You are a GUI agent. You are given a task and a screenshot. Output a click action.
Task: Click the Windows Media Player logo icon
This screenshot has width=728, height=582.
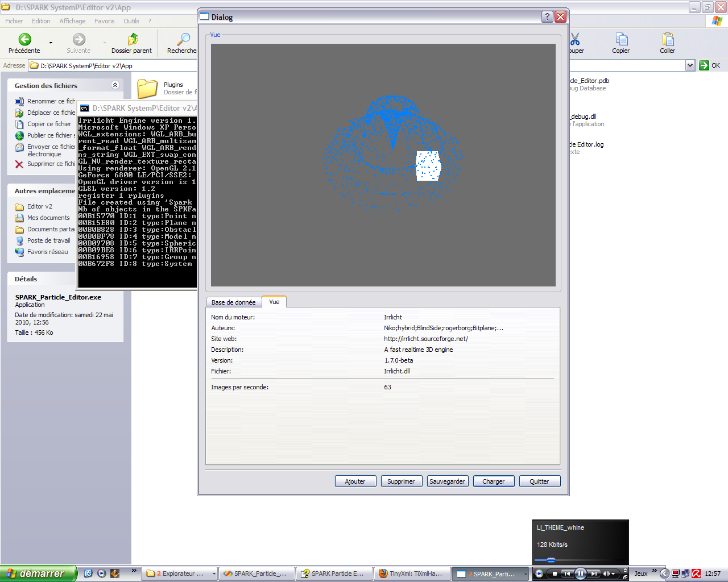(x=539, y=573)
